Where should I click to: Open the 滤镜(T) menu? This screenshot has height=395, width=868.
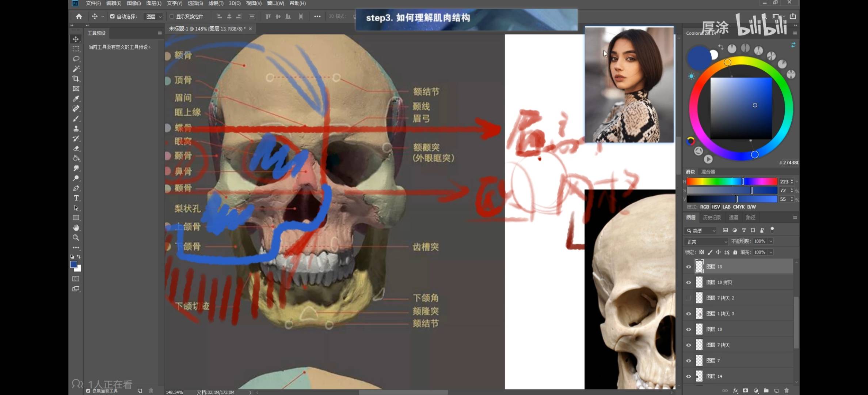[x=216, y=3]
